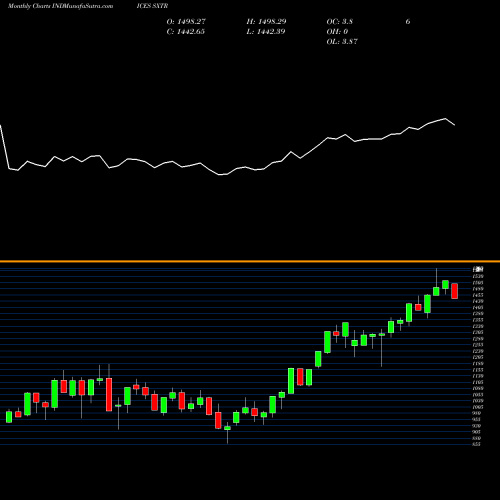
Task: Click the standalone '6' value in header
Action: point(408,22)
